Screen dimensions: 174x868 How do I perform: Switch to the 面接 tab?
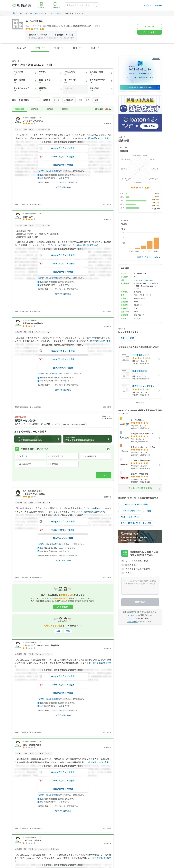coord(77,48)
